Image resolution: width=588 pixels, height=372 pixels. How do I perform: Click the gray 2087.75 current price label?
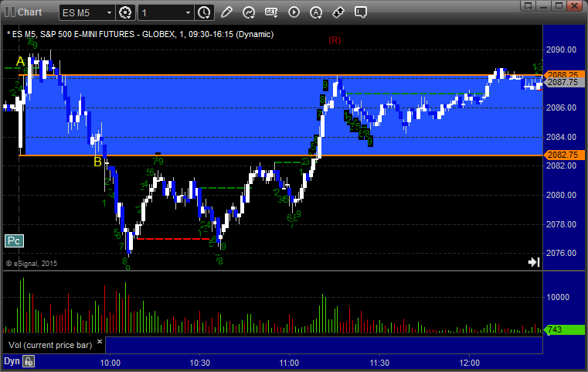(x=563, y=82)
